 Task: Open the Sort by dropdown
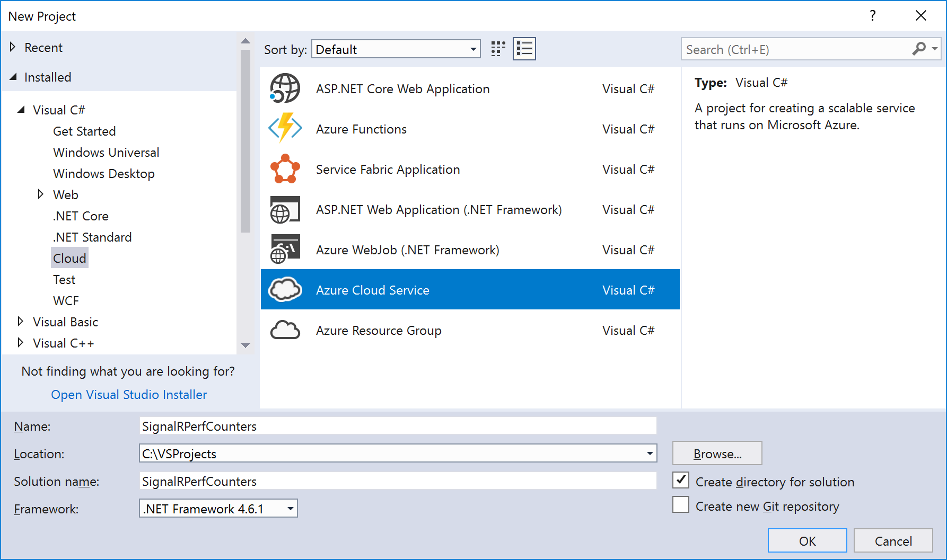472,49
